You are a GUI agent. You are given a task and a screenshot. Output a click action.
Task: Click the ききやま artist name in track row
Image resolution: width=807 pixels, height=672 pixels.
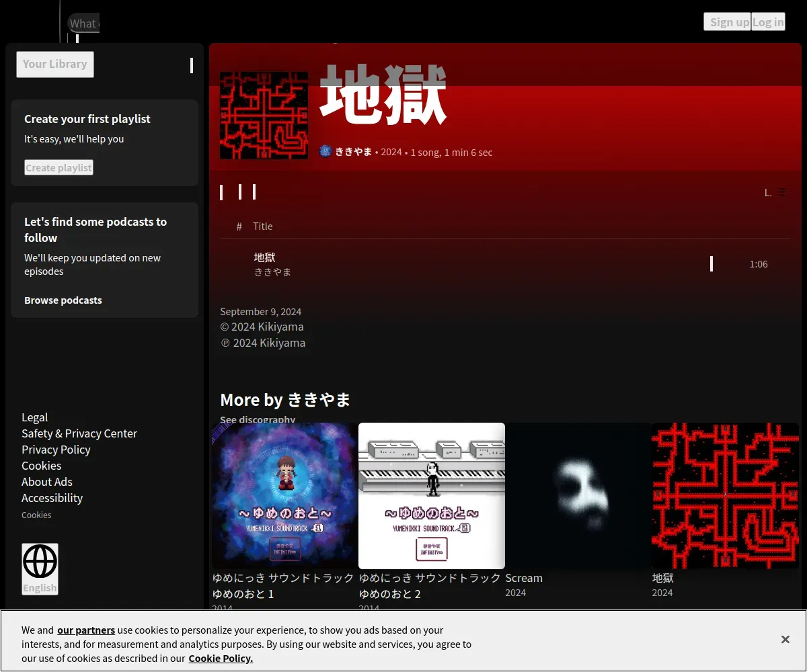coord(272,272)
